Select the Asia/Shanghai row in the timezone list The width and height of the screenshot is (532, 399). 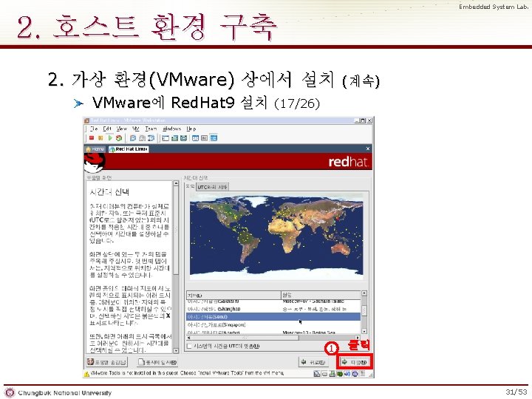(273, 309)
